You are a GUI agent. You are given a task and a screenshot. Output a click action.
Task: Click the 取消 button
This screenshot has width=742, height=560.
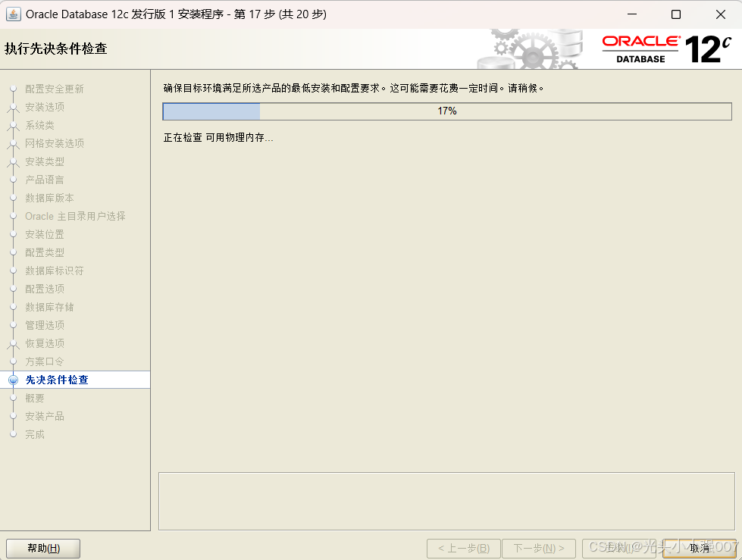(x=700, y=548)
